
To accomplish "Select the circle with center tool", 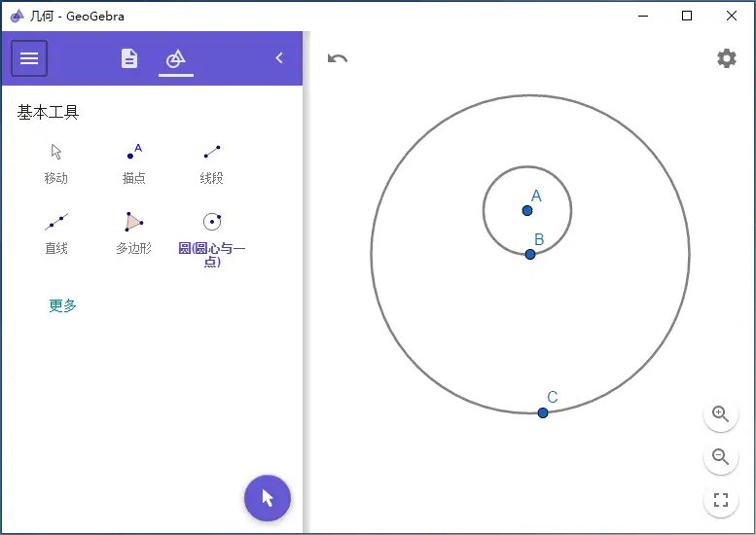I will tap(212, 239).
